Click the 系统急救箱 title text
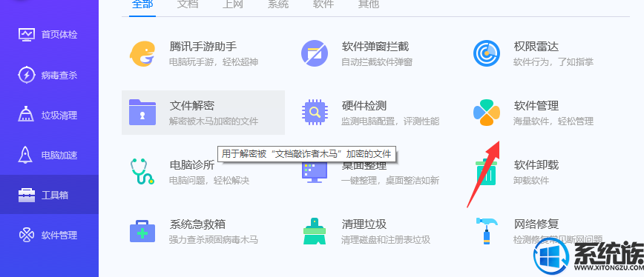This screenshot has width=644, height=277. 197,224
